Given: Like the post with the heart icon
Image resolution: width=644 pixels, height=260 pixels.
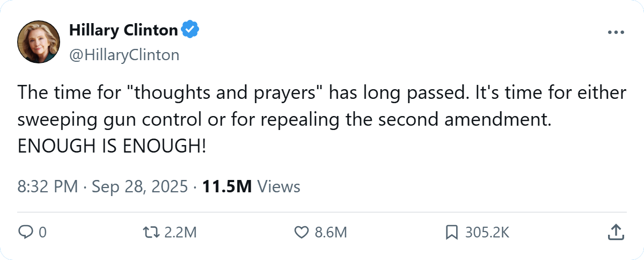Looking at the screenshot, I should point(302,232).
